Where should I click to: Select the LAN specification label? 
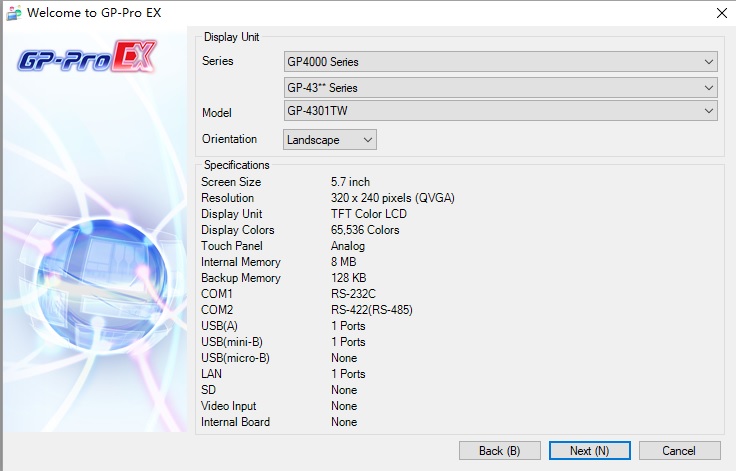212,374
